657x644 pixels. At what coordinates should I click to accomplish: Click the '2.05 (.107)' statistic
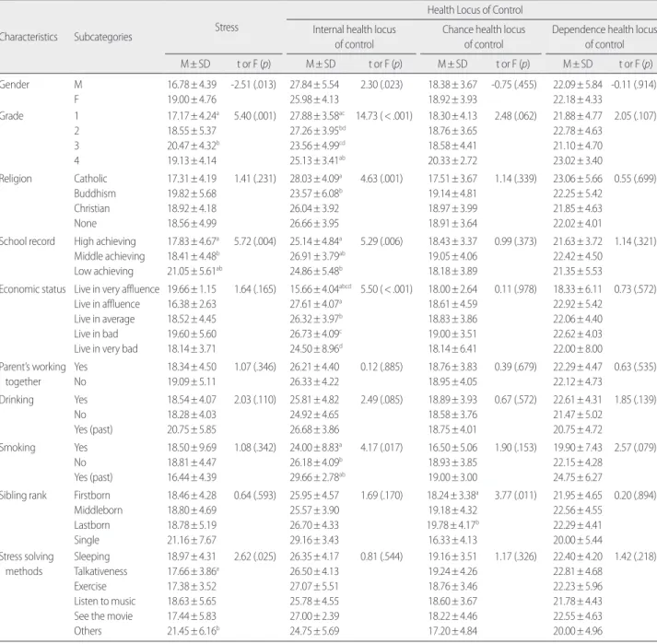(x=635, y=116)
